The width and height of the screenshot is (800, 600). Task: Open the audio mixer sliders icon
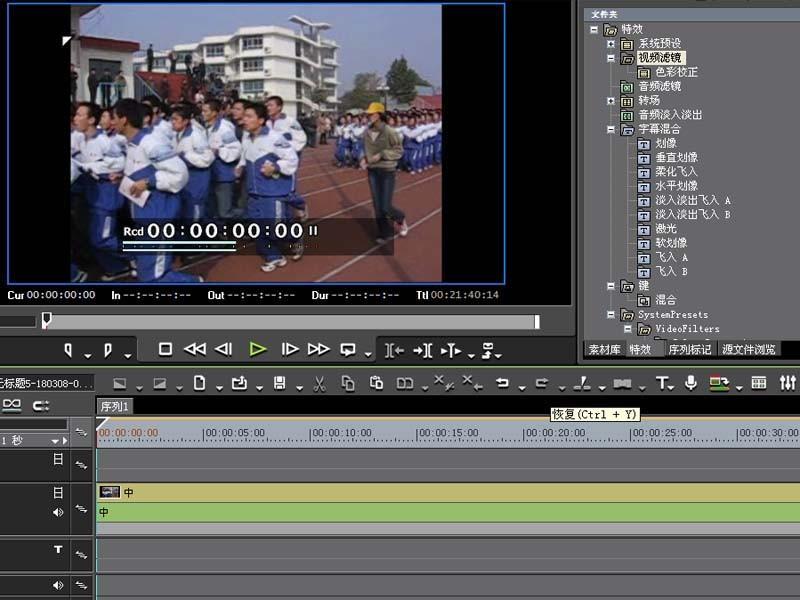[x=788, y=383]
